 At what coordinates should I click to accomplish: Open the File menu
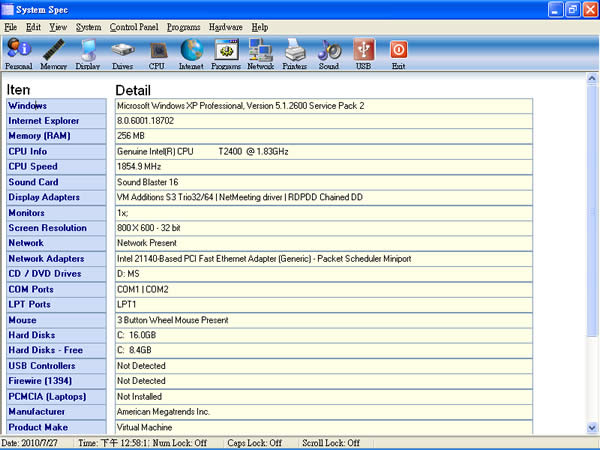11,27
